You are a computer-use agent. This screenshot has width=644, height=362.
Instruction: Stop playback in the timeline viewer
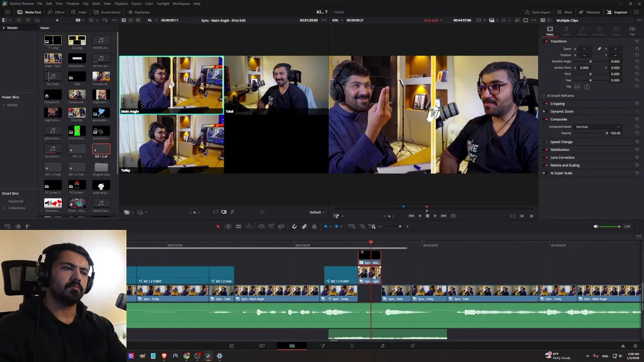(x=427, y=216)
